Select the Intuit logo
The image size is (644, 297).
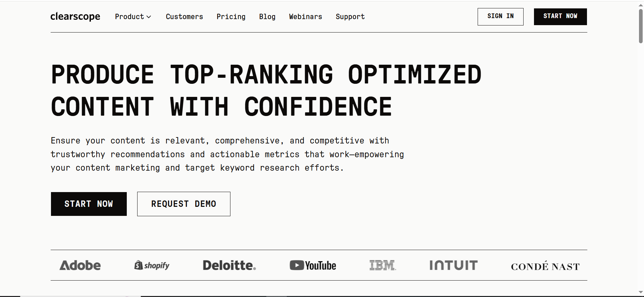pos(453,265)
